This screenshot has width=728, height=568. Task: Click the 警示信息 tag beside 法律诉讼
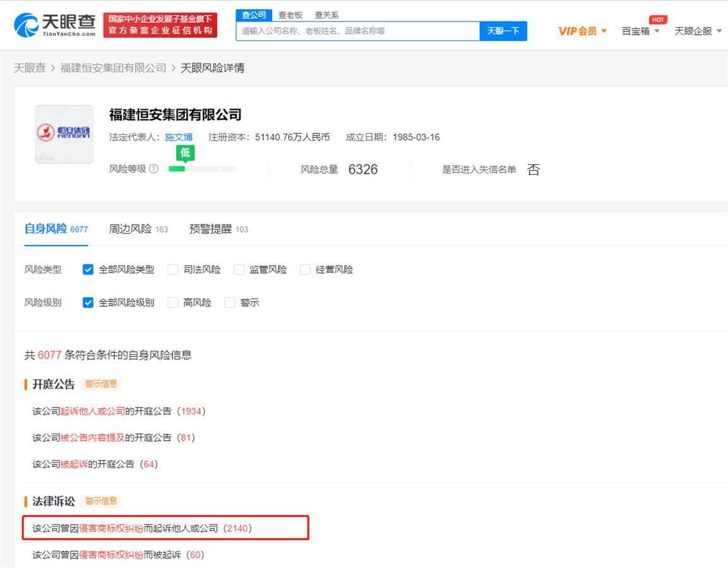tap(101, 500)
